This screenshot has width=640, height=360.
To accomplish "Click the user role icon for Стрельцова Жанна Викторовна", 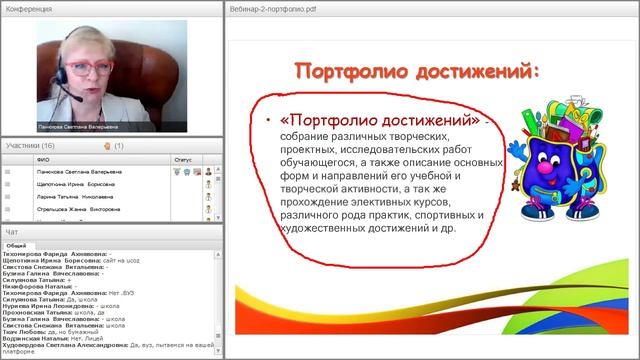I will (209, 209).
